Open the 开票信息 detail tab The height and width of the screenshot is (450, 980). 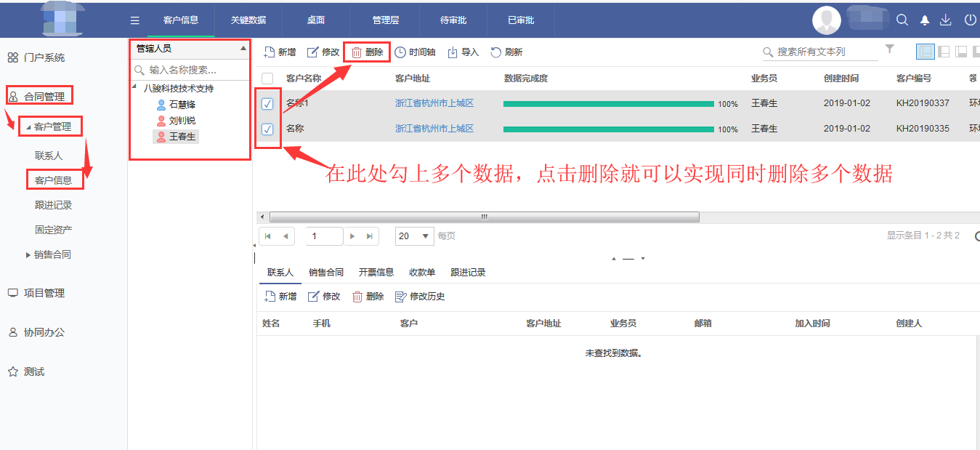(x=376, y=273)
